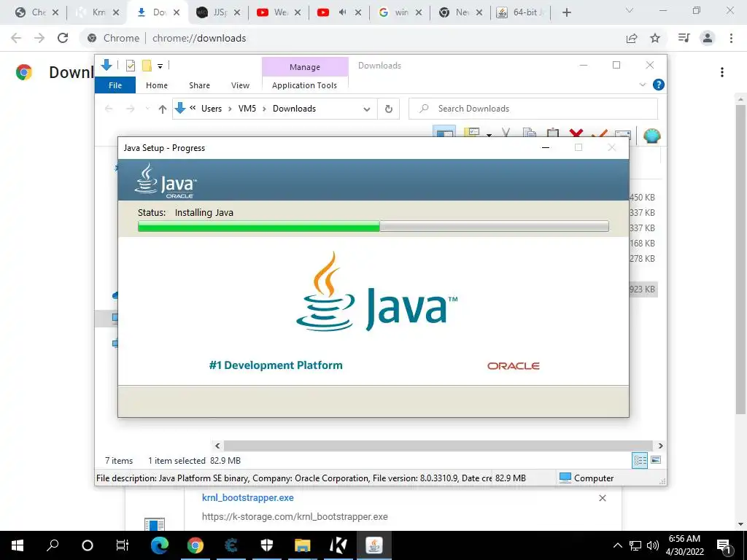Switch to the '64-bit' Java Chrome tab

click(x=519, y=12)
